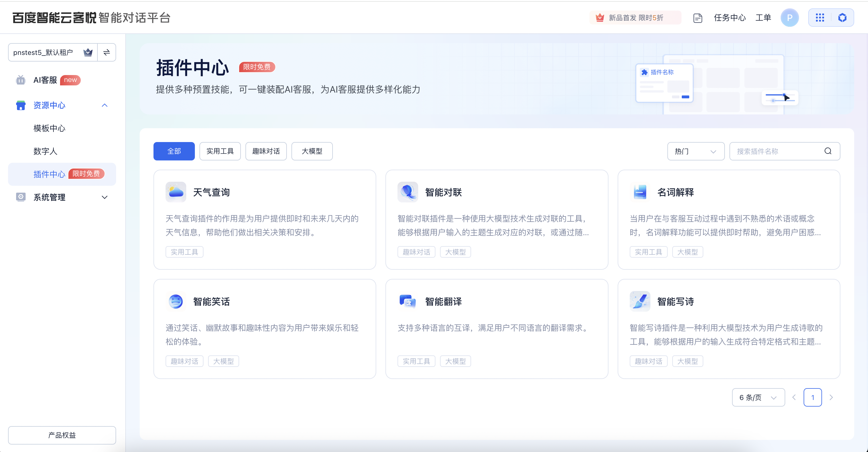Click the 智能写诗 quill icon
The height and width of the screenshot is (452, 868).
pyautogui.click(x=640, y=301)
